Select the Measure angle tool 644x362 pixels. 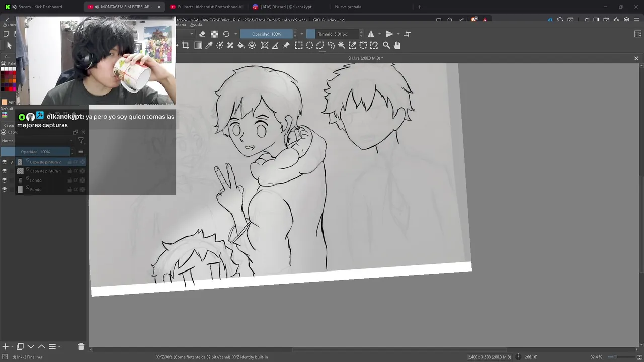(x=275, y=45)
